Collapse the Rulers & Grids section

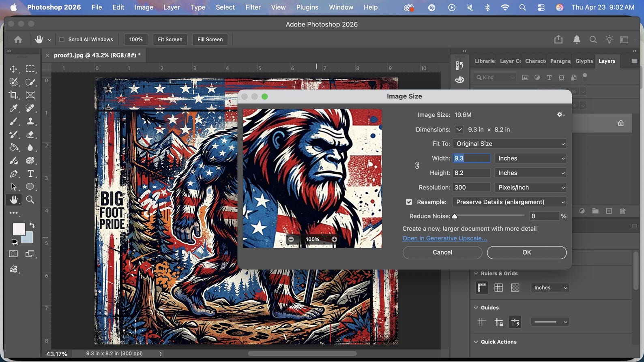[x=476, y=274]
